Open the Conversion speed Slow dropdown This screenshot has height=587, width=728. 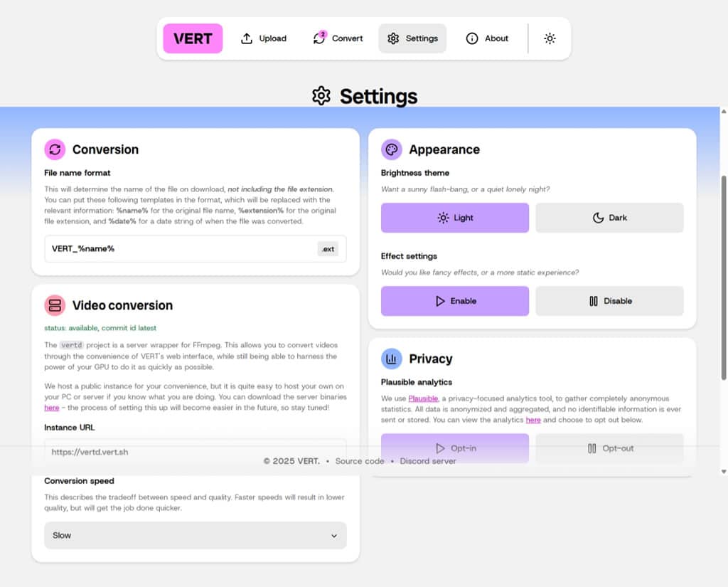[195, 535]
